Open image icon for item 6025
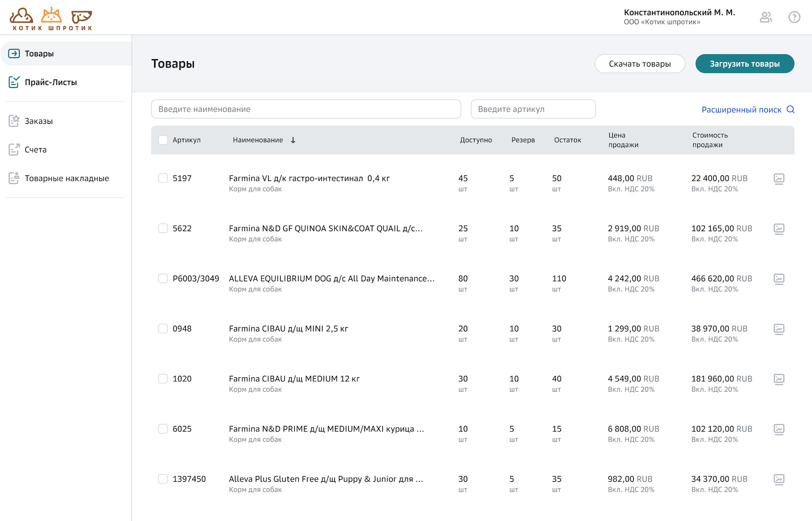 [x=779, y=430]
